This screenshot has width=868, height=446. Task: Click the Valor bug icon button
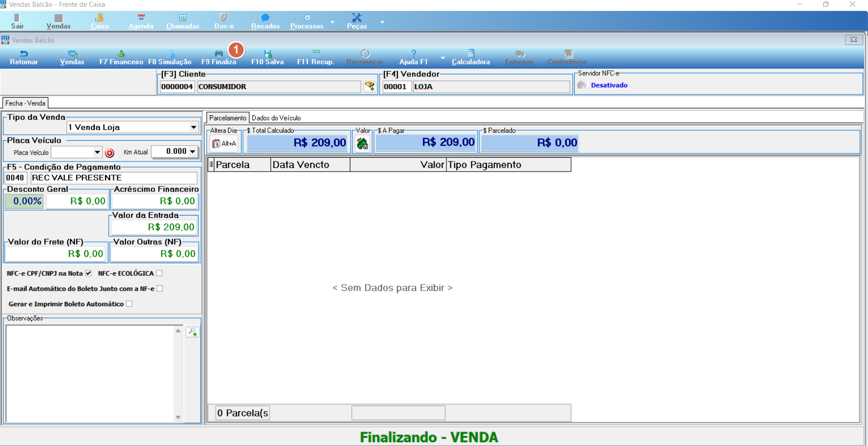(x=362, y=143)
